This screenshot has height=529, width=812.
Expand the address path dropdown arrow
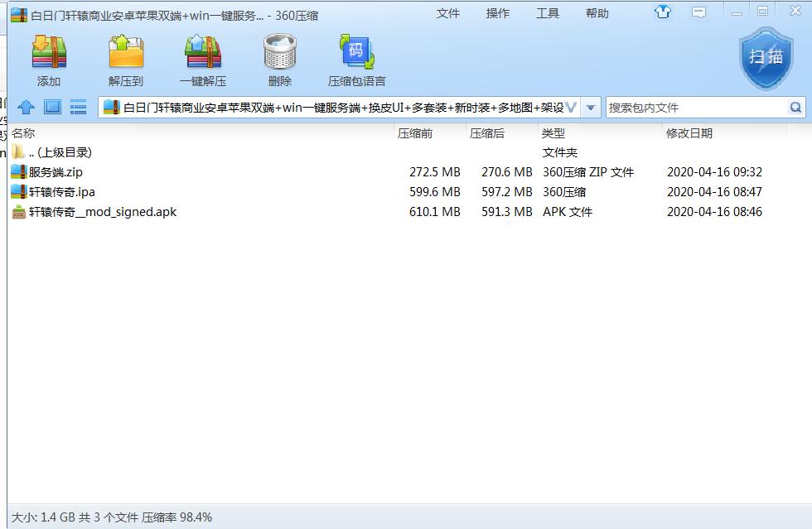(591, 108)
